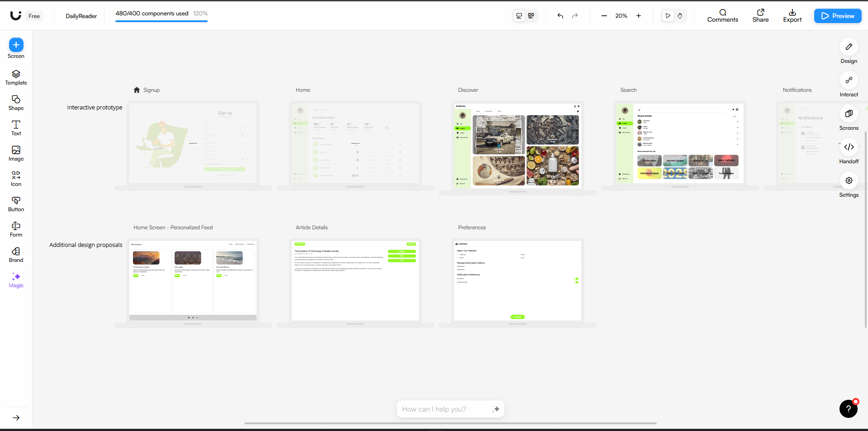Open the Magic AI tools panel
The height and width of the screenshot is (431, 868).
pyautogui.click(x=16, y=280)
